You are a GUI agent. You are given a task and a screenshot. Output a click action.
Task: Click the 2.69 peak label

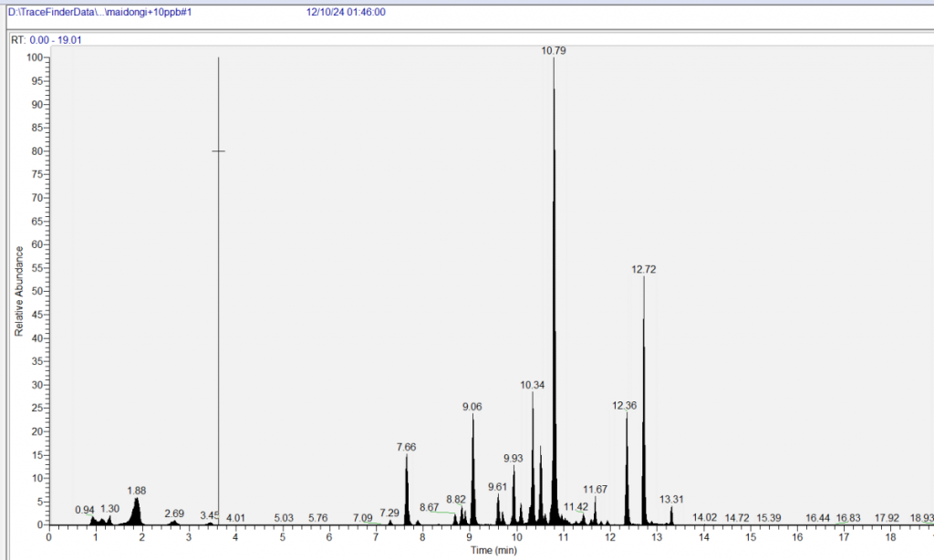[x=174, y=513]
